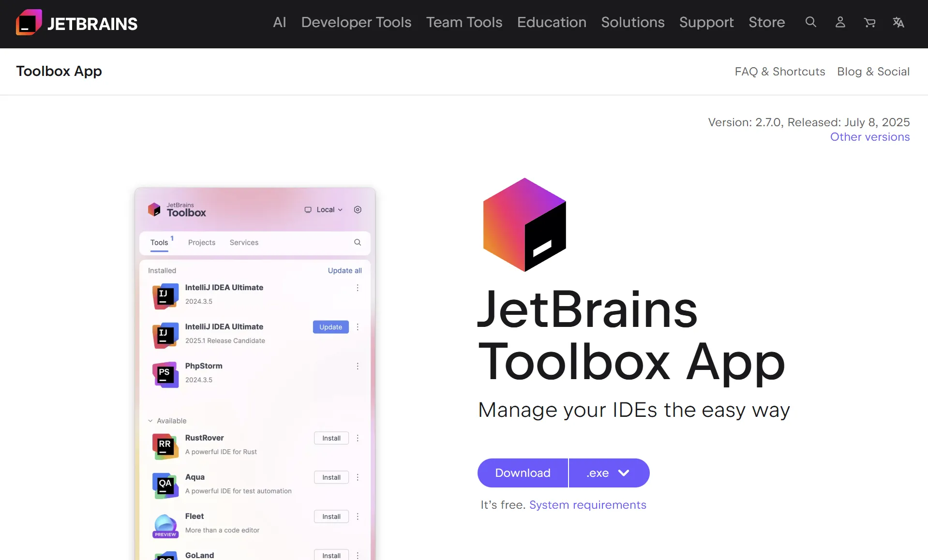928x560 pixels.
Task: Open the kebab menu next to PhpStorm
Action: (x=358, y=366)
